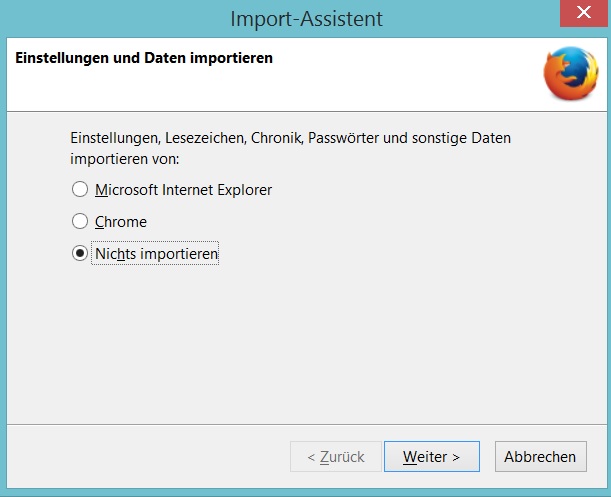Click the 'Chrome' option label text
The image size is (611, 497).
121,222
